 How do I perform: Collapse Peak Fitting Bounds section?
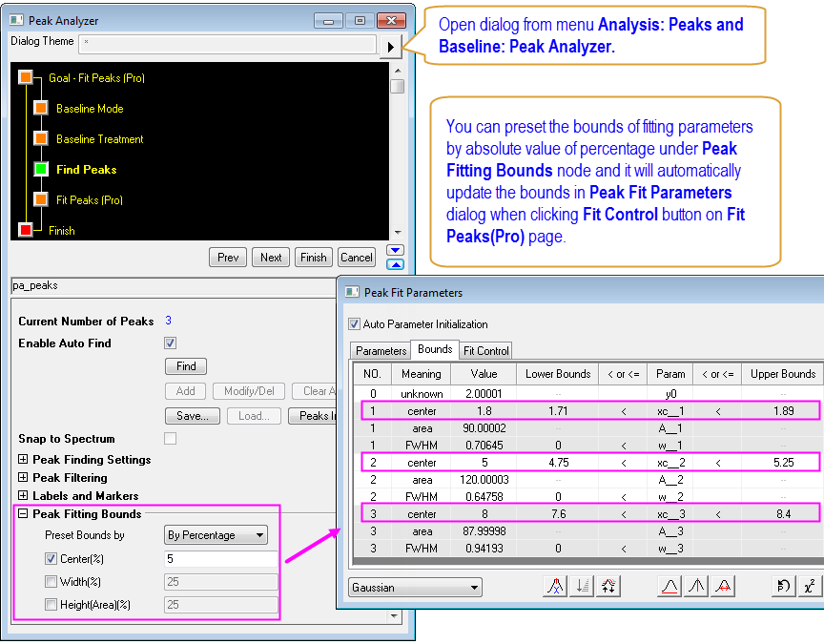pos(23,513)
